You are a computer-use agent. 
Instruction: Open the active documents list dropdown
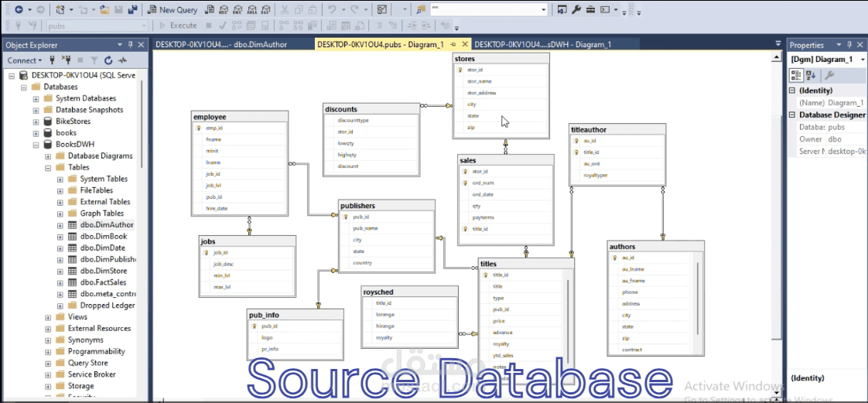point(778,44)
